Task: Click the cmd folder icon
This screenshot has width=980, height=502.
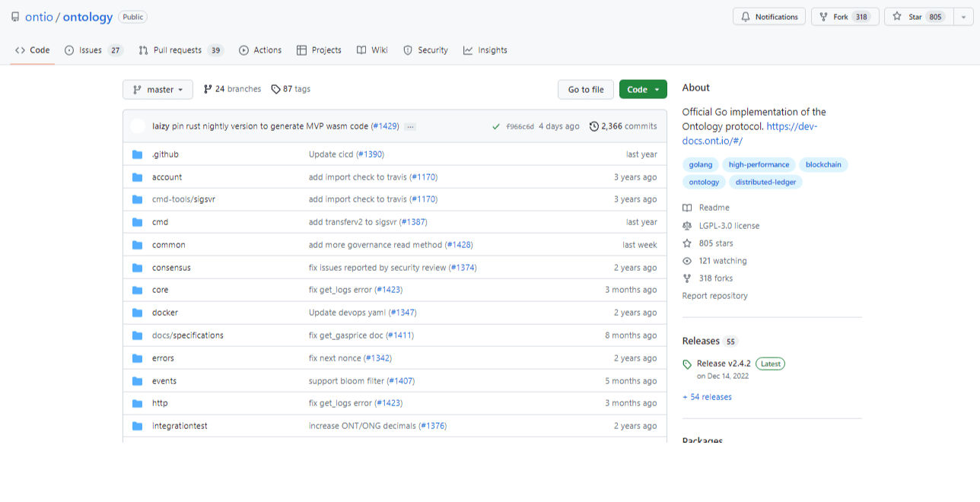Action: coord(138,222)
